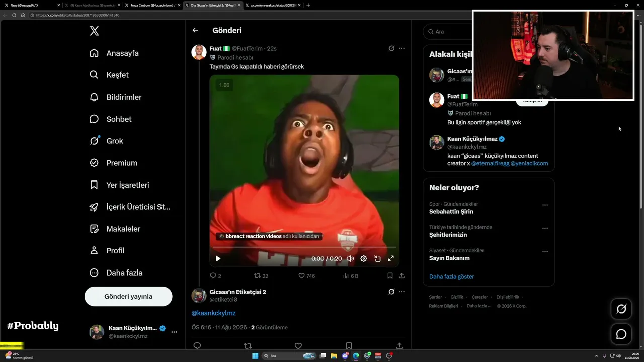Open video settings gear
Viewport: 644px width, 362px height.
pos(364,259)
